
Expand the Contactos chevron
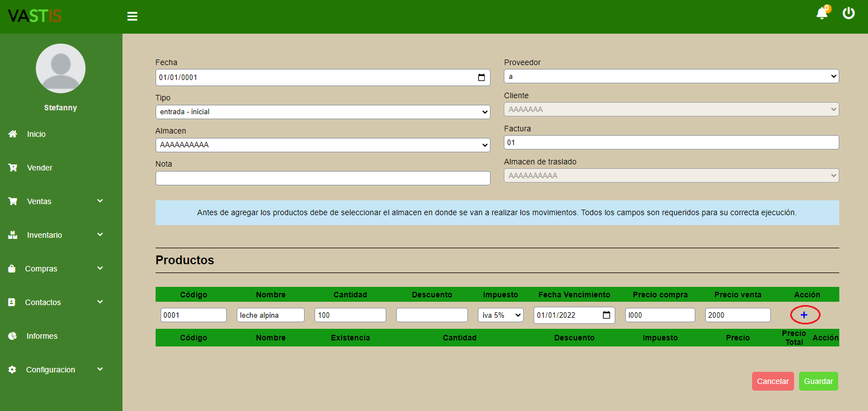pos(100,302)
